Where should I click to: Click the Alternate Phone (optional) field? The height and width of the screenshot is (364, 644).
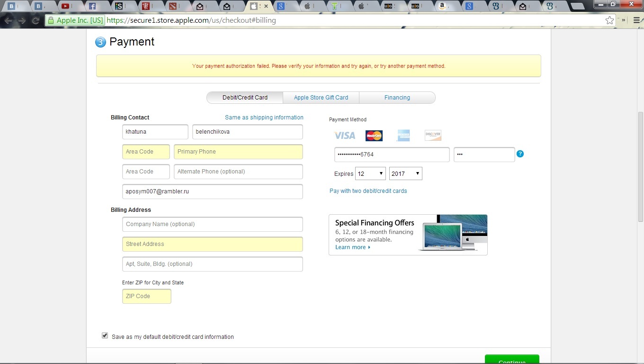[238, 172]
